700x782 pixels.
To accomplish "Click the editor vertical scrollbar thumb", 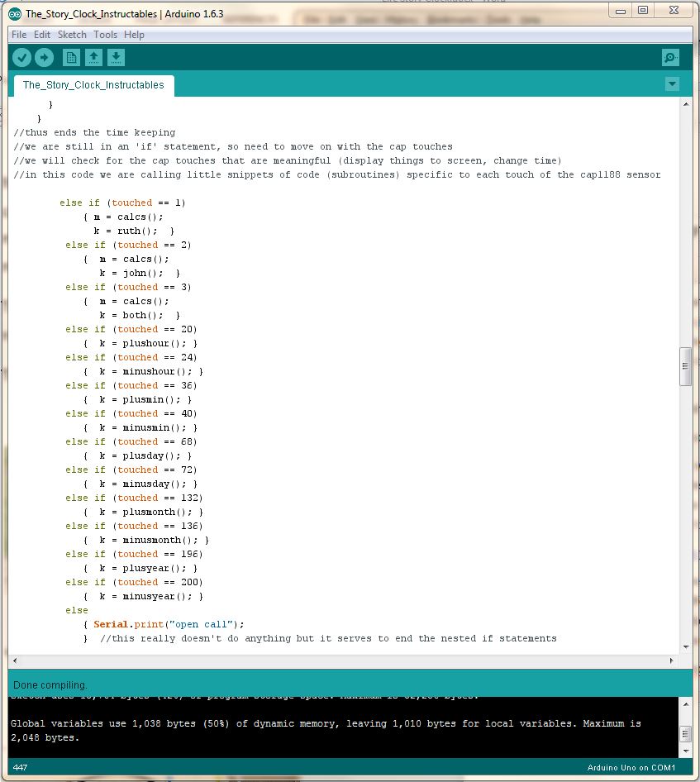I will tap(686, 366).
